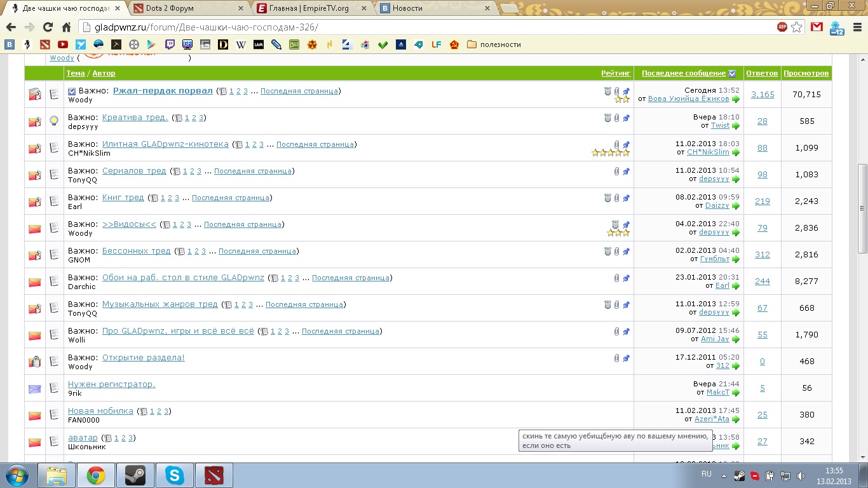Open Steam from the taskbar
868x488 pixels.
coord(135,475)
